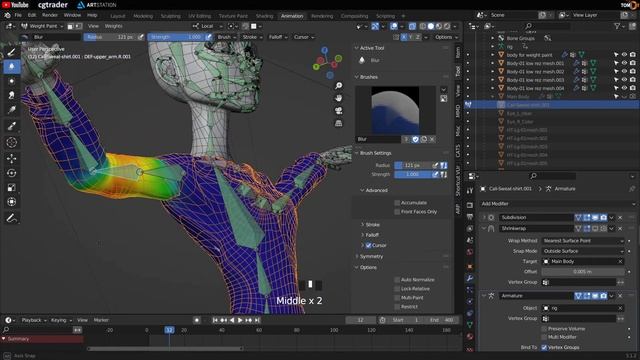This screenshot has height=360, width=640.
Task: Remove the Subdivision modifier with X
Action: coord(620,218)
